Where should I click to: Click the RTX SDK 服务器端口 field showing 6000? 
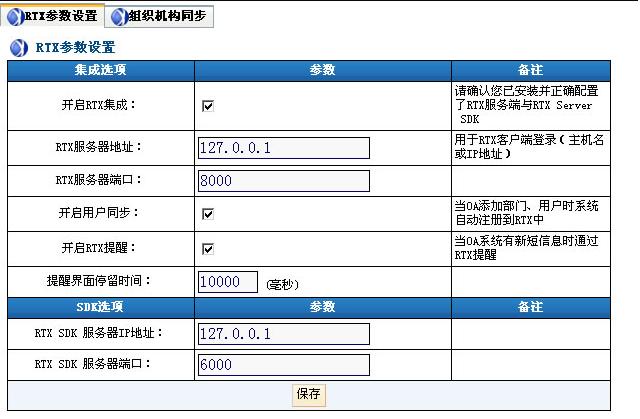point(284,365)
